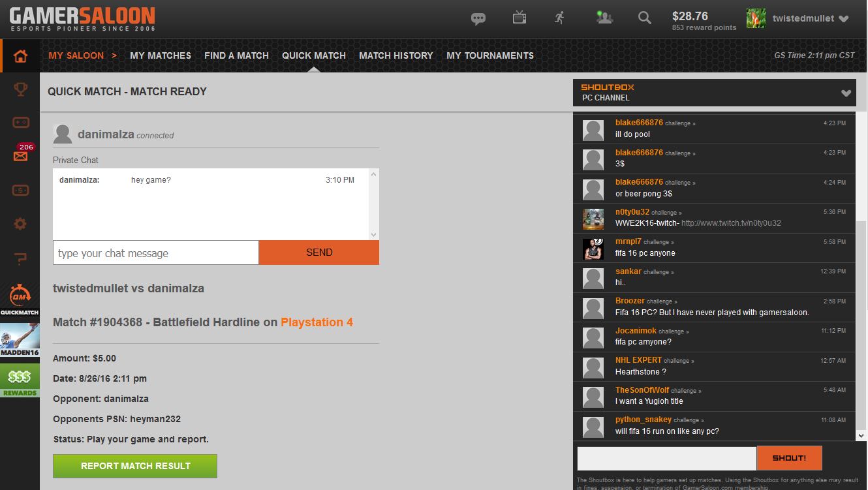This screenshot has width=868, height=490.
Task: Go to home icon in sidebar
Action: tap(20, 56)
